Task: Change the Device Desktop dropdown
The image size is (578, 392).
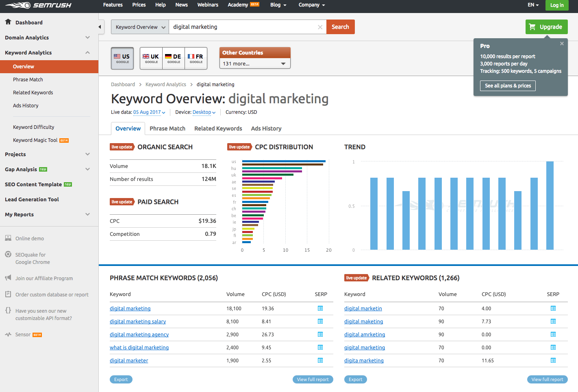Action: click(204, 112)
